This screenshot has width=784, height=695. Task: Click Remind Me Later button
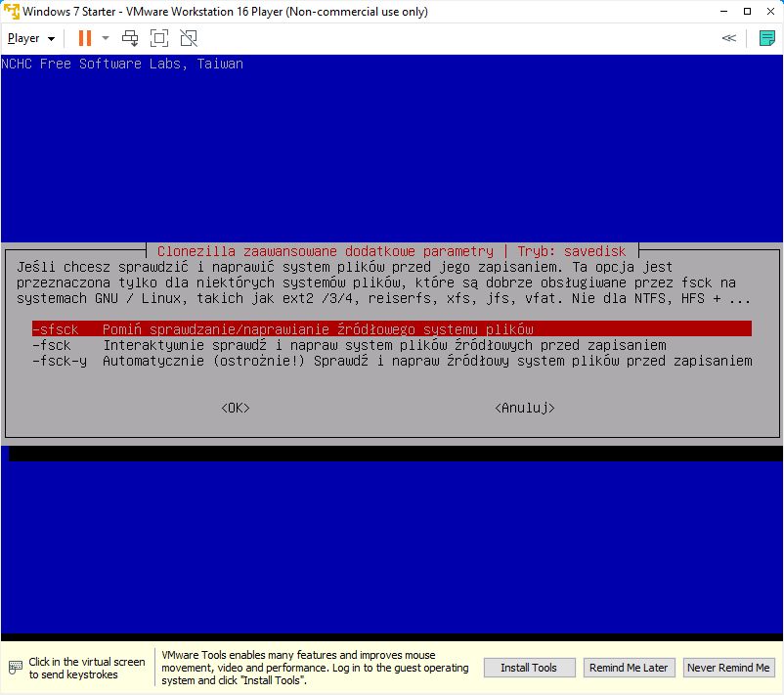coord(628,668)
